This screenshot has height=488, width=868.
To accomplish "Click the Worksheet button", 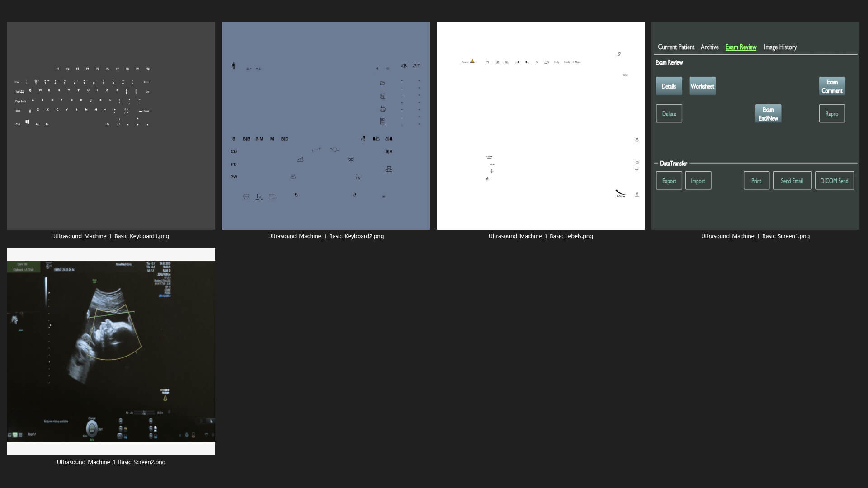I will pos(702,86).
